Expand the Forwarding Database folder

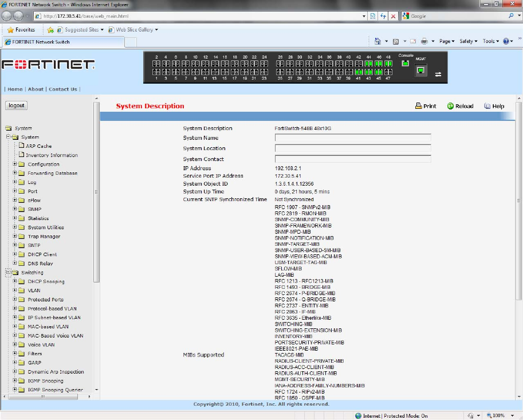click(15, 173)
